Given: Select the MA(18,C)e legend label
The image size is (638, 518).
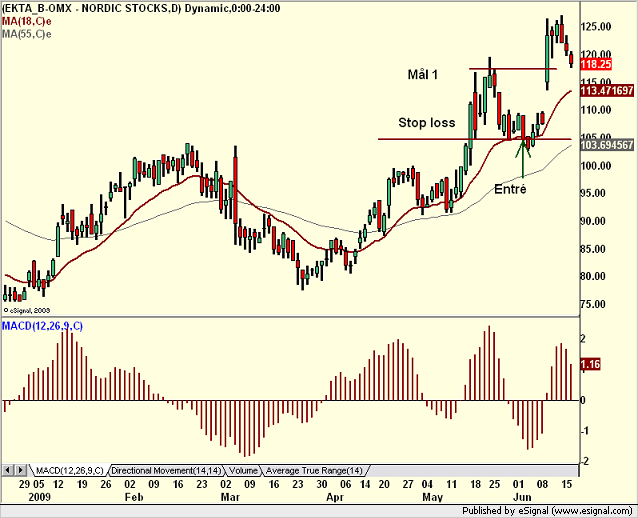Looking at the screenshot, I should (x=26, y=21).
